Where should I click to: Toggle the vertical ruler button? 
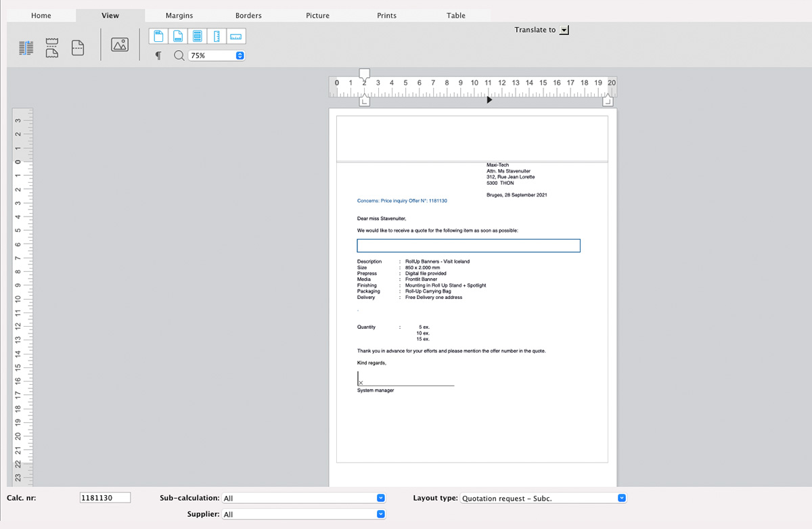[217, 36]
